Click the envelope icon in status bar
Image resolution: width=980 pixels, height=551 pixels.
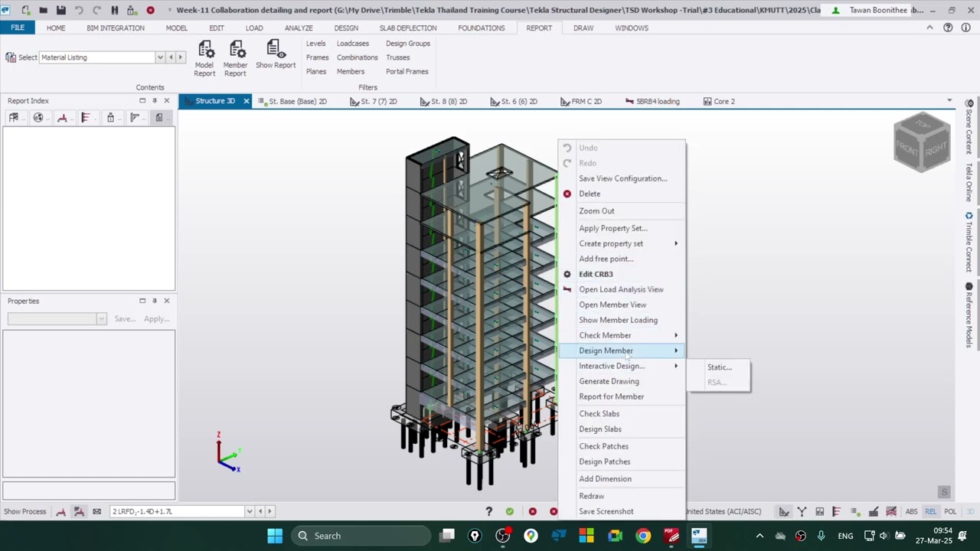[x=96, y=511]
